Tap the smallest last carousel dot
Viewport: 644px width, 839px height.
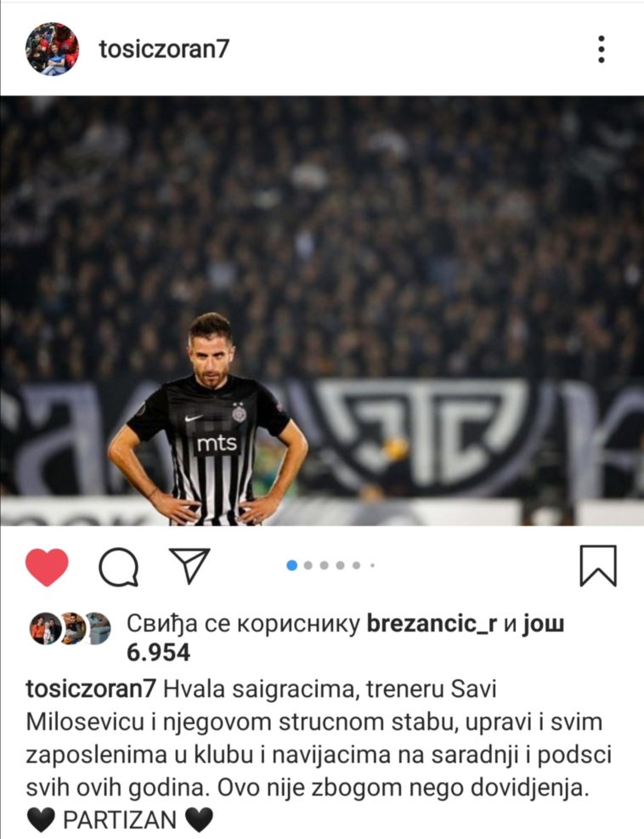click(x=372, y=565)
